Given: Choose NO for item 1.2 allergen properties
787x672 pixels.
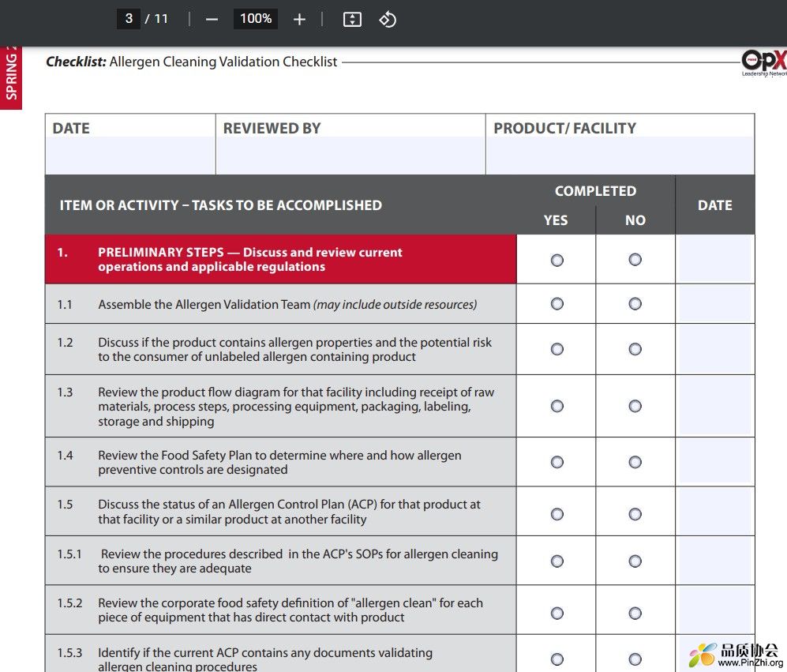Looking at the screenshot, I should coord(635,348).
